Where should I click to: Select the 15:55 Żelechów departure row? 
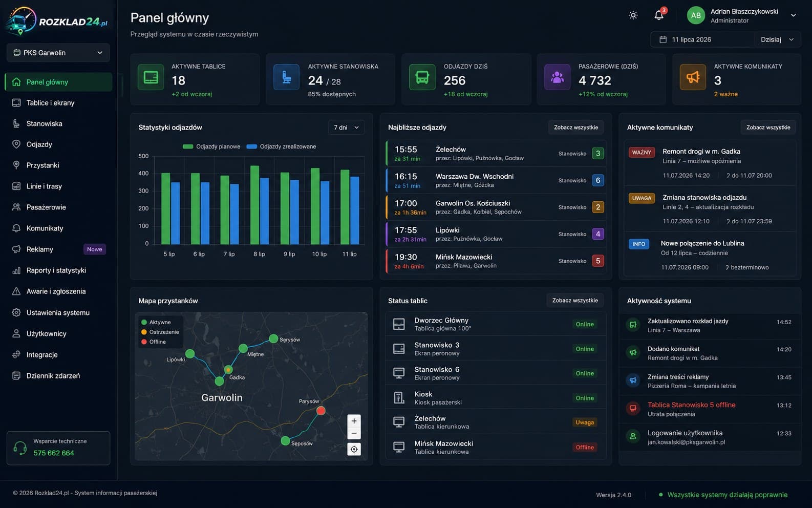496,154
